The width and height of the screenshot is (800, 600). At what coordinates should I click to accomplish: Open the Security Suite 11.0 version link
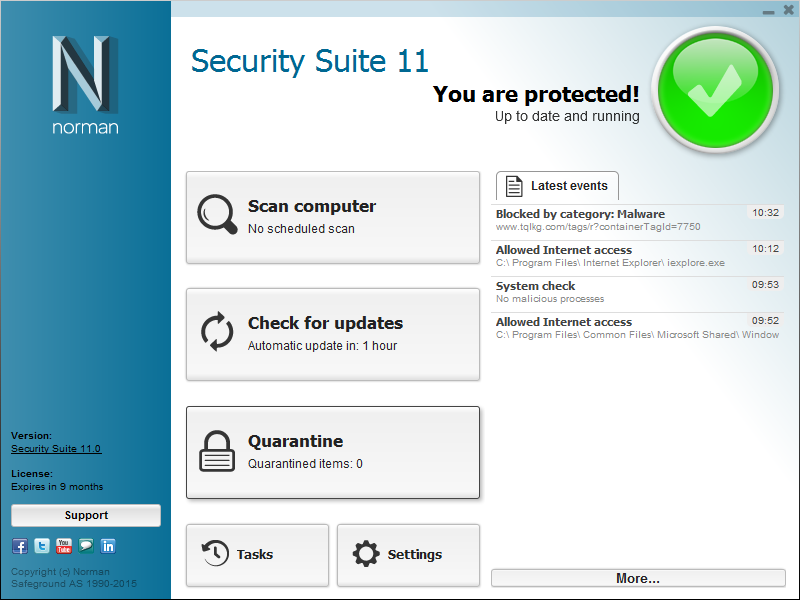click(56, 449)
